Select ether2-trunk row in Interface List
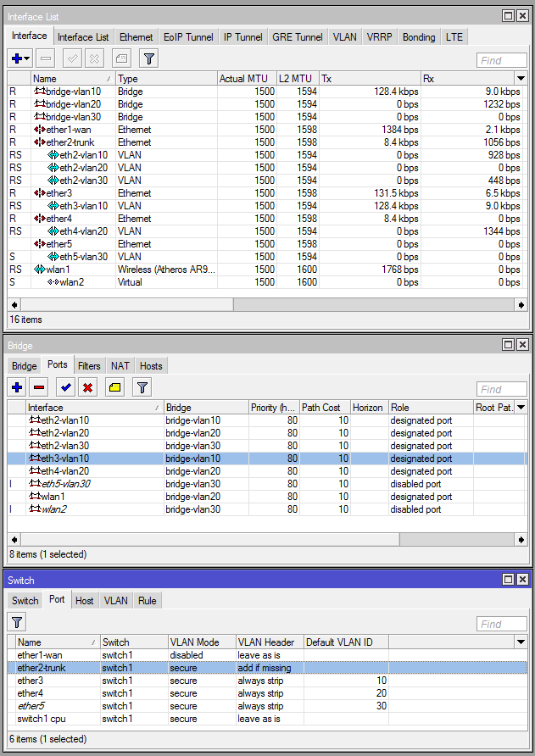 [267, 142]
